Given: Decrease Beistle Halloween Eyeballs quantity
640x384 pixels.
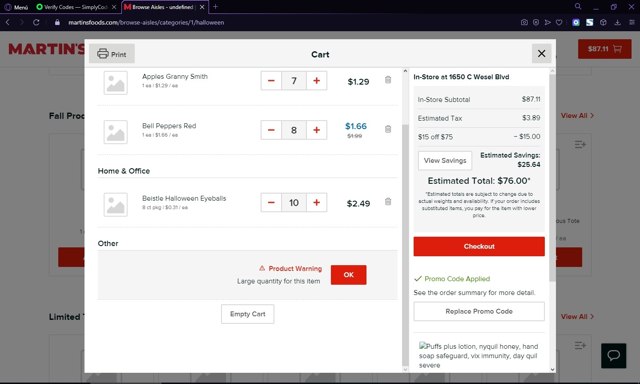Looking at the screenshot, I should [271, 202].
